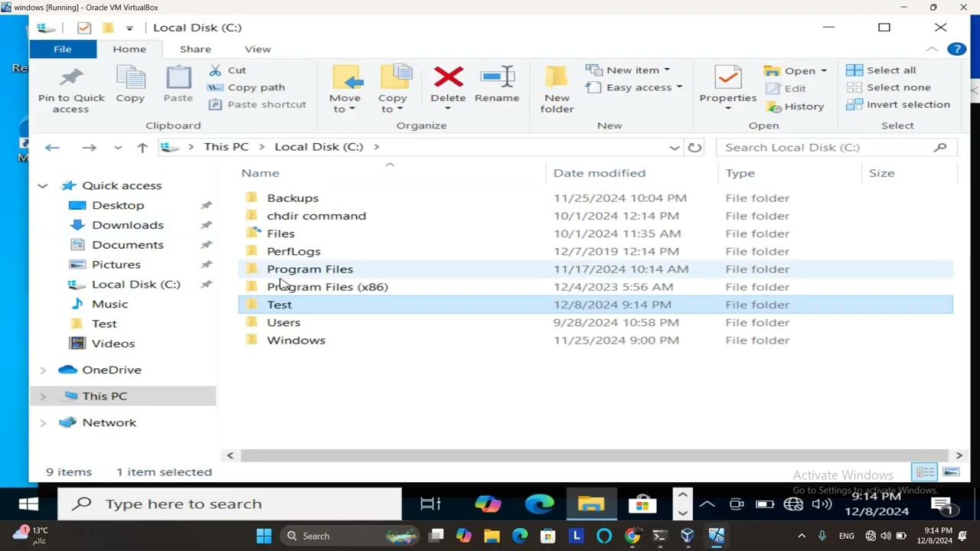Collapse the Quick access tree node
The image size is (980, 551).
tap(43, 185)
